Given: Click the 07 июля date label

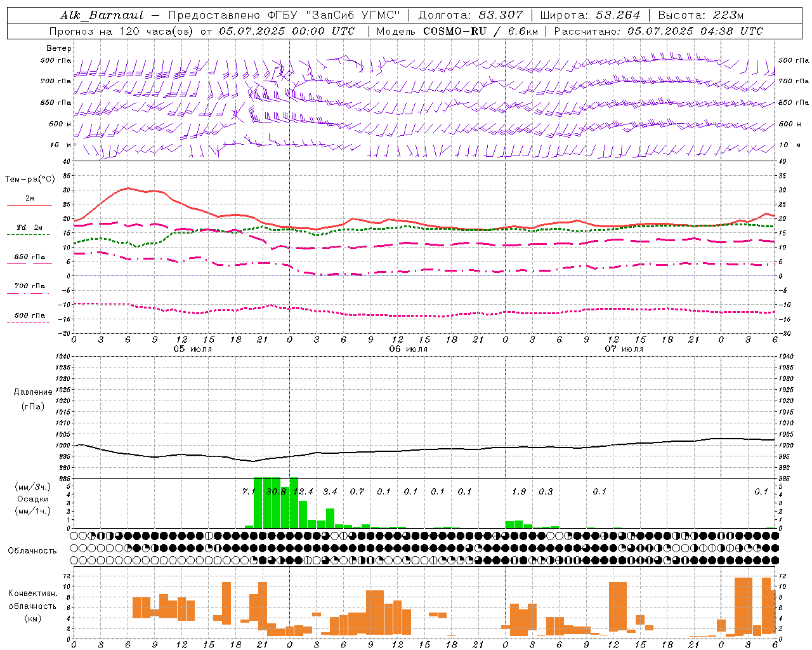Looking at the screenshot, I should [x=624, y=349].
